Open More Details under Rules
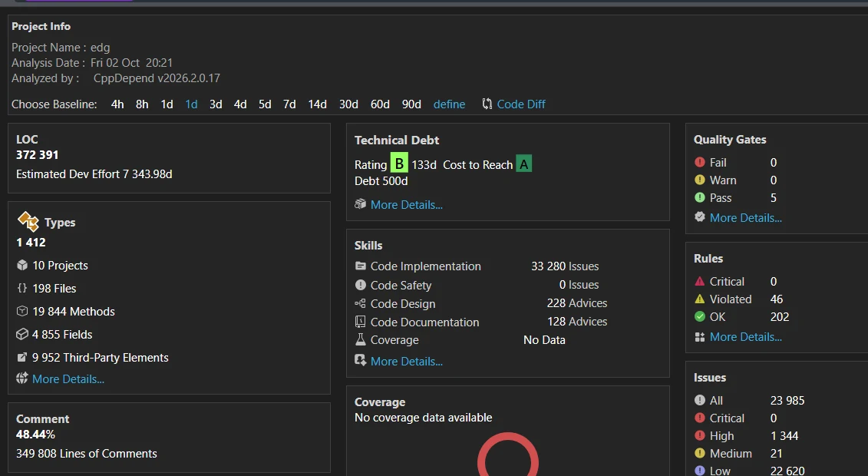 coord(746,337)
